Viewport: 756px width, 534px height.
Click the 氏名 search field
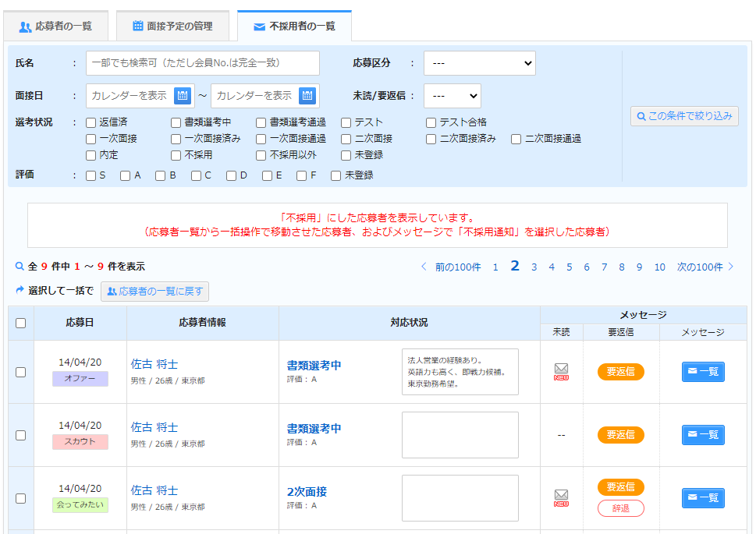click(x=203, y=63)
